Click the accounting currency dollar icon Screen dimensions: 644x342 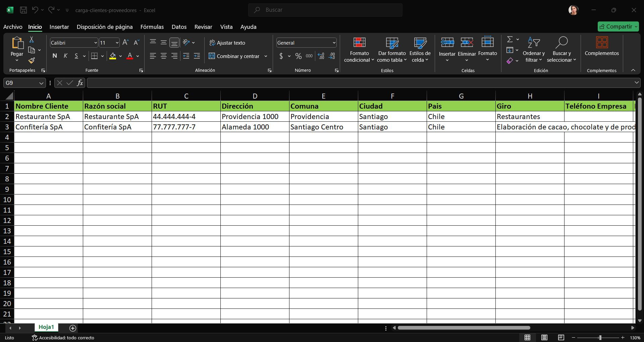(281, 56)
